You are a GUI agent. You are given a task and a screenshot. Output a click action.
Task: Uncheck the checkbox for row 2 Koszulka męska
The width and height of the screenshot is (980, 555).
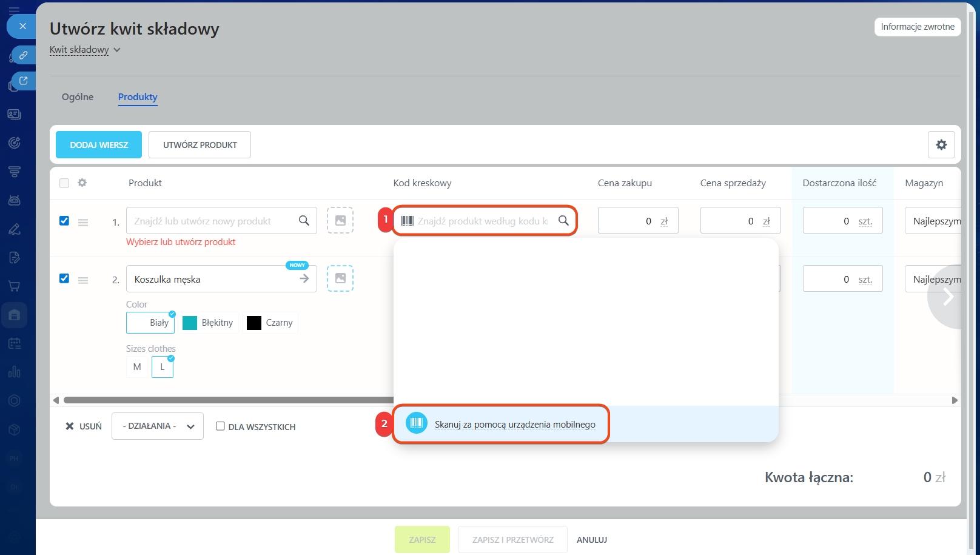click(64, 278)
